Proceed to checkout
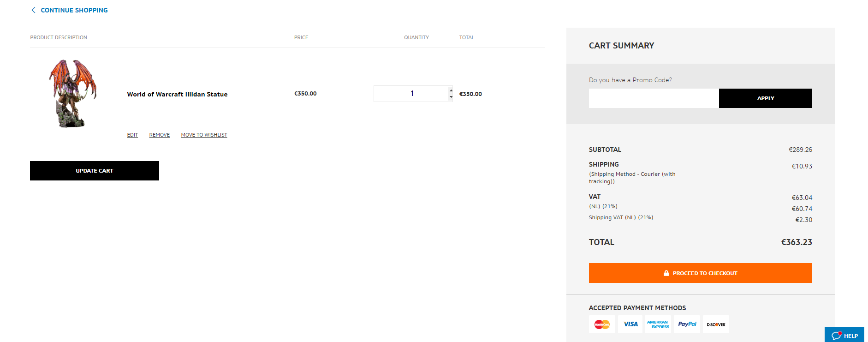This screenshot has height=342, width=868. pyautogui.click(x=700, y=273)
